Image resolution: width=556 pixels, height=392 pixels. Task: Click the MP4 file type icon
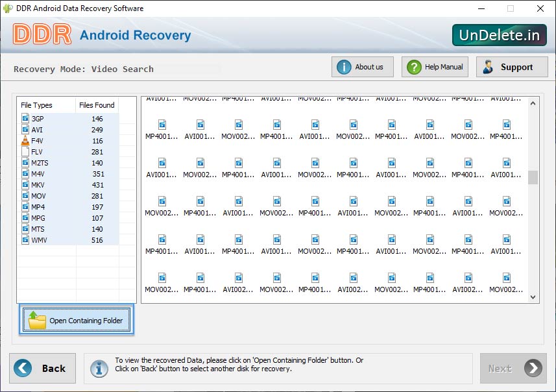(25, 206)
